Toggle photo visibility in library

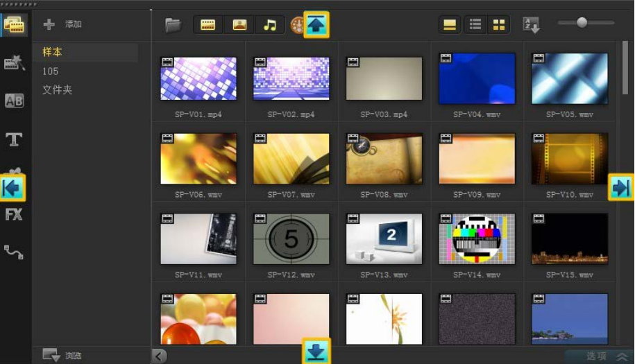pos(239,26)
